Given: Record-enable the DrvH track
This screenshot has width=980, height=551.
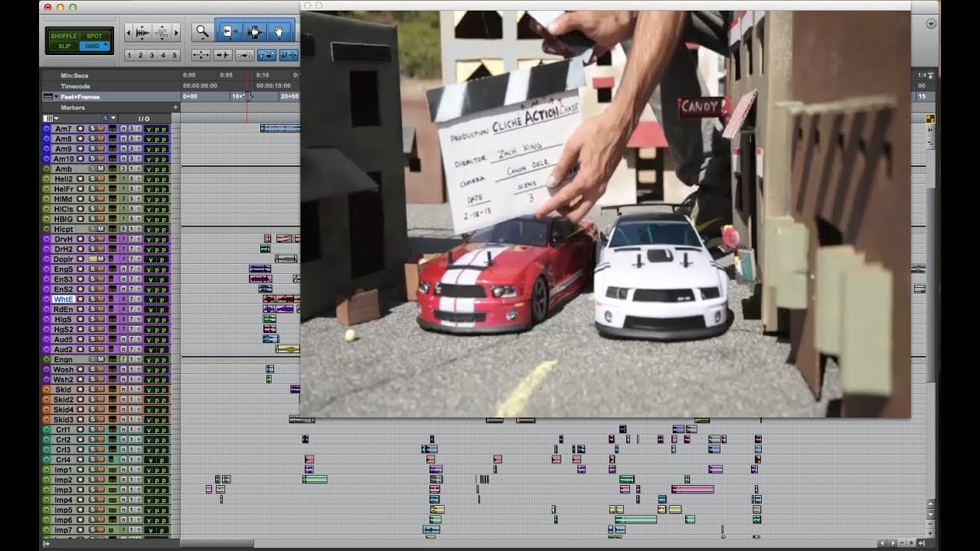Looking at the screenshot, I should tap(80, 239).
